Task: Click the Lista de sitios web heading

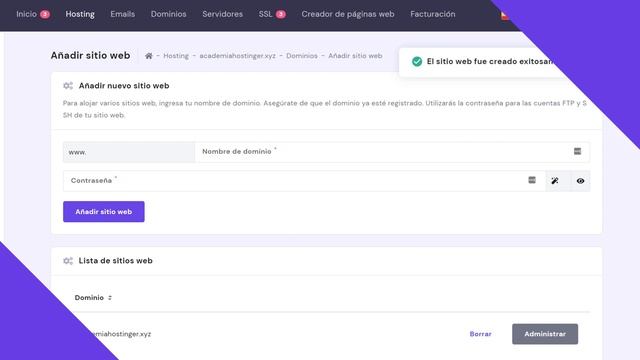Action: 116,261
